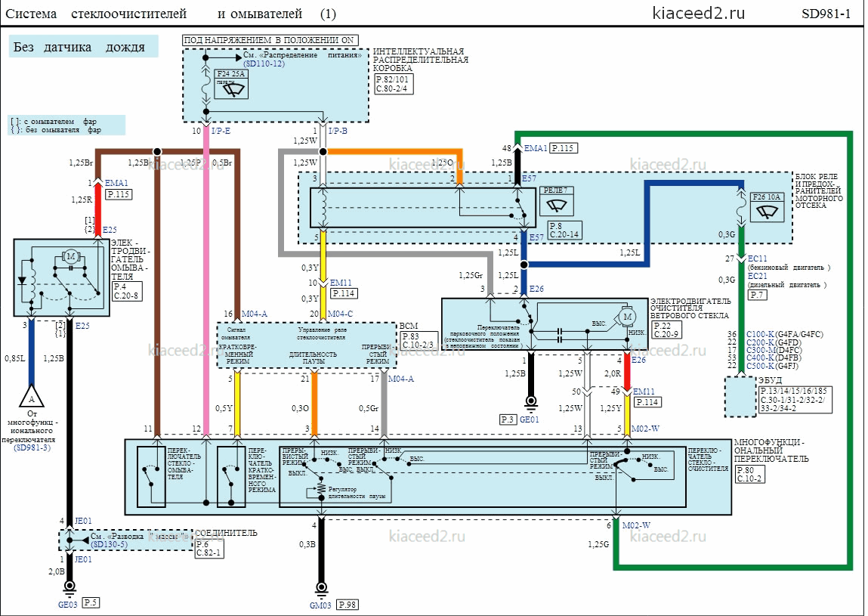Click the P.4 C.20-8 reference box

click(x=125, y=292)
